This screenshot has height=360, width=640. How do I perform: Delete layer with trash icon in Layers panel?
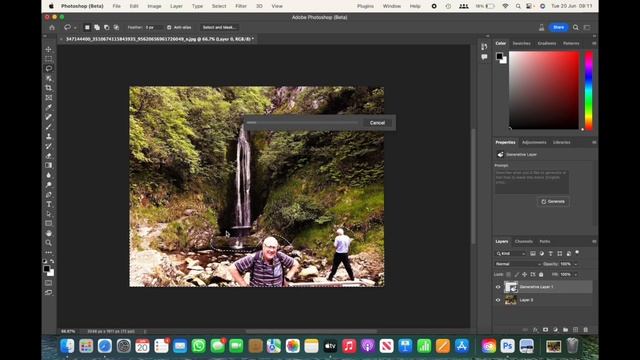coord(586,329)
